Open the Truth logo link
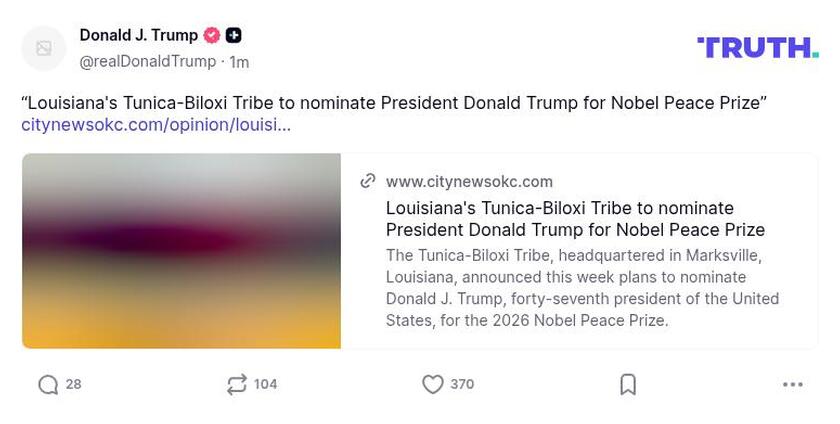Image resolution: width=840 pixels, height=424 pixels. tap(757, 47)
